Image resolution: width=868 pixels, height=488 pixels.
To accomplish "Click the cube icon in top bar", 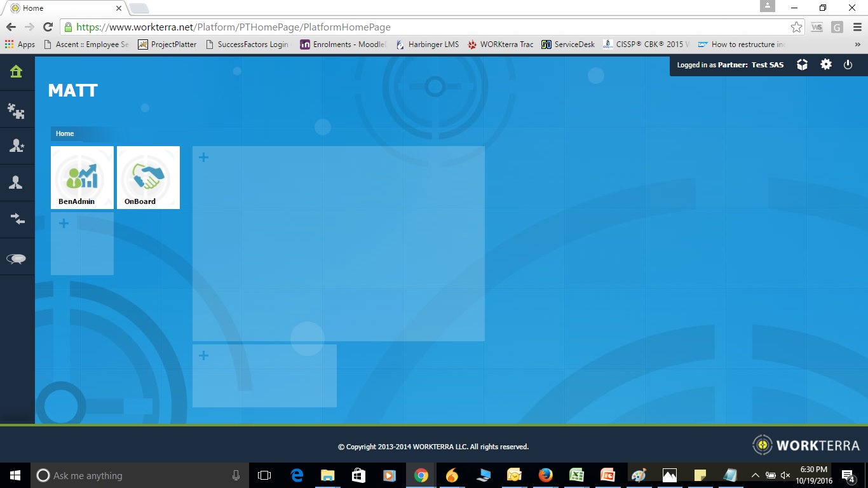I will coord(802,65).
